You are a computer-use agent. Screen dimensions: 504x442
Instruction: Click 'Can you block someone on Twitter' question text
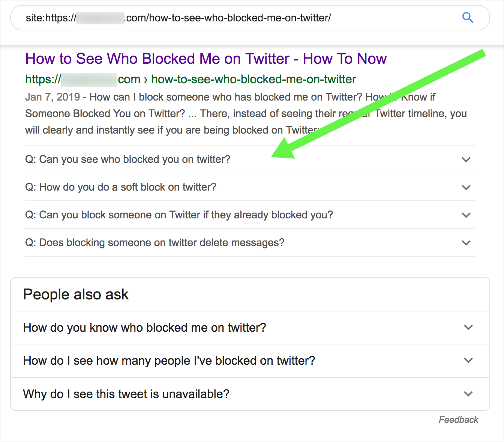click(x=179, y=215)
